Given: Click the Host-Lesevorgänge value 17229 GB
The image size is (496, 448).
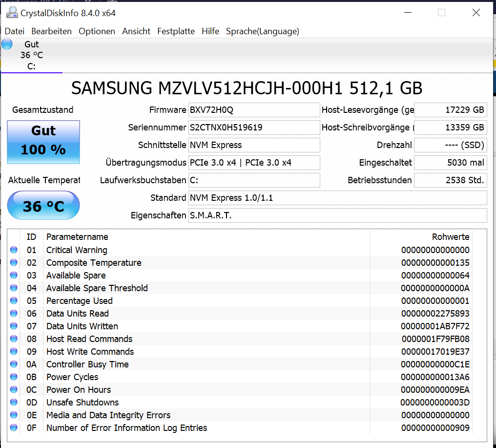Looking at the screenshot, I should tap(451, 110).
